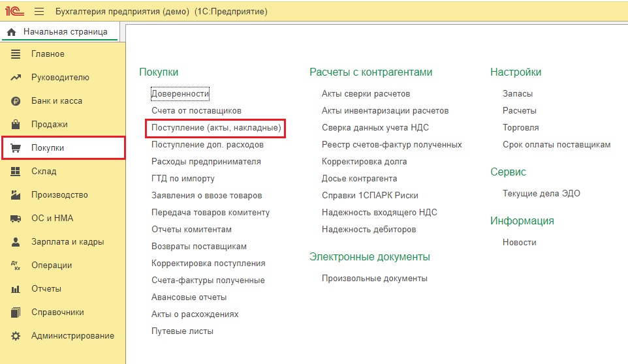
Task: Click the Администрирование gear icon
Action: pyautogui.click(x=16, y=336)
